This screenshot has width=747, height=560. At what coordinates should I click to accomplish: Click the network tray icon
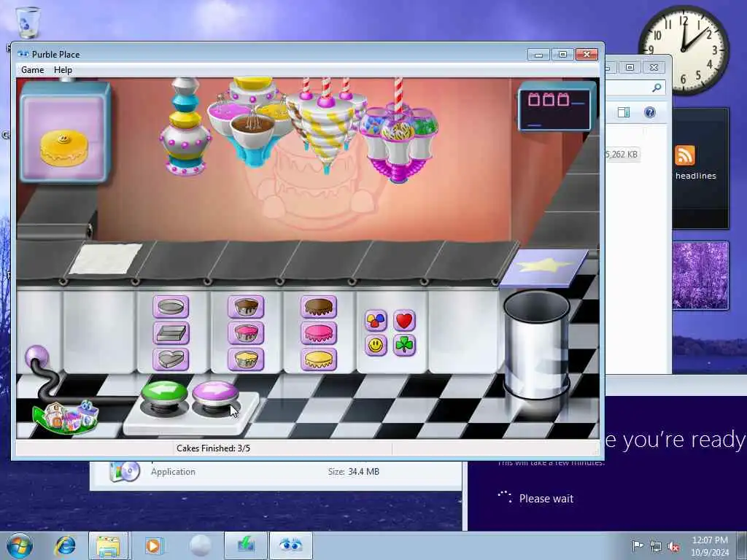click(656, 546)
